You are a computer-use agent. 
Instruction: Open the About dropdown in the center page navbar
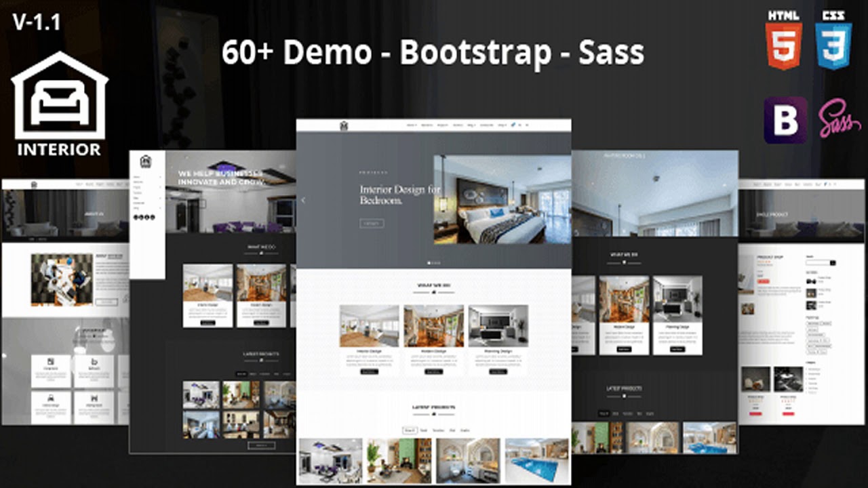pyautogui.click(x=412, y=125)
